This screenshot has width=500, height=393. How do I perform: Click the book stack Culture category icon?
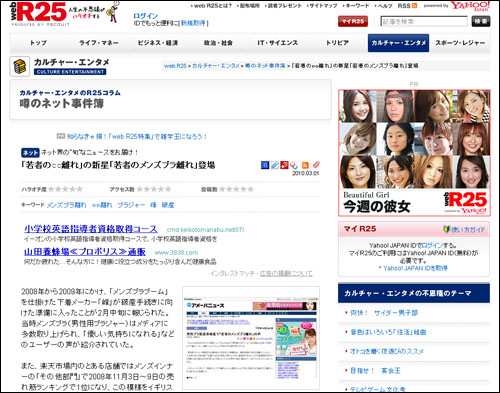pos(20,66)
